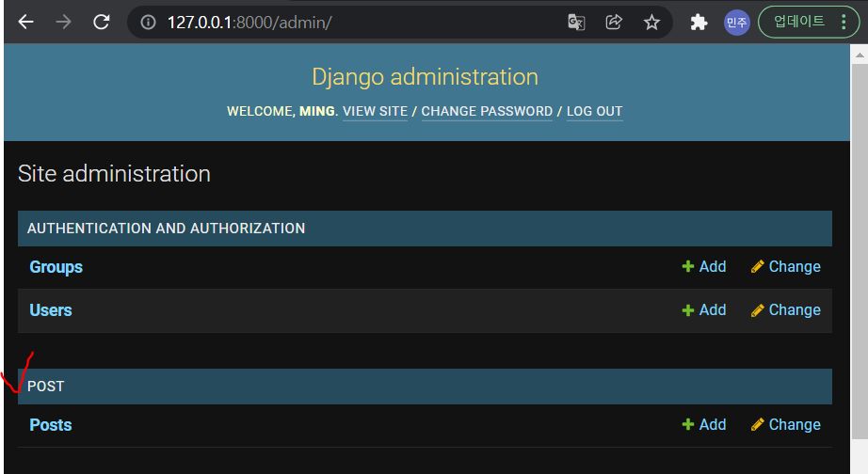Add a new Post
This screenshot has width=868, height=474.
[x=704, y=424]
